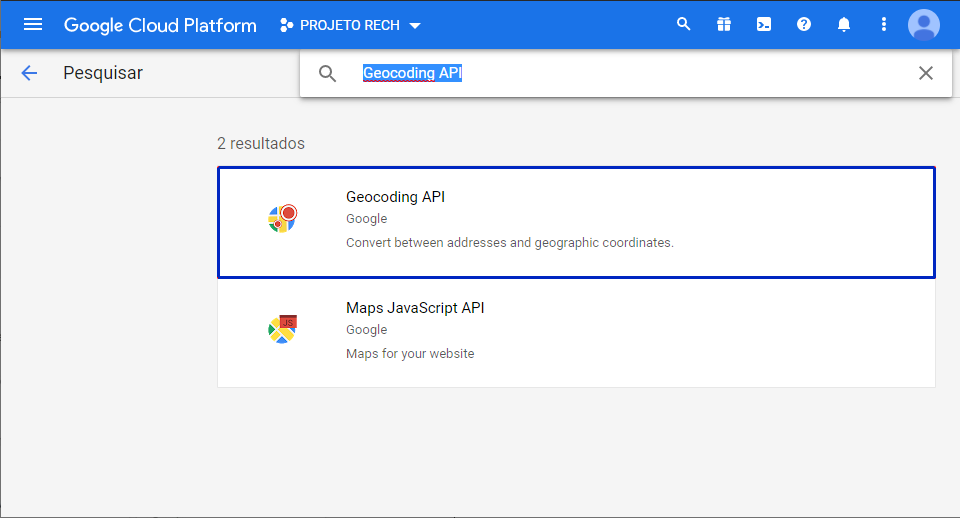Expand the PROJETO RECH project dropdown
960x518 pixels.
tap(351, 25)
